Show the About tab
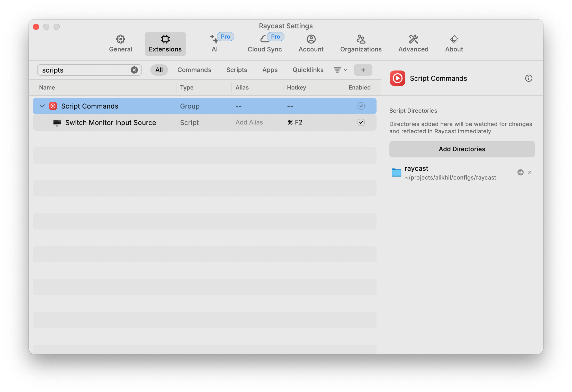 tap(454, 44)
